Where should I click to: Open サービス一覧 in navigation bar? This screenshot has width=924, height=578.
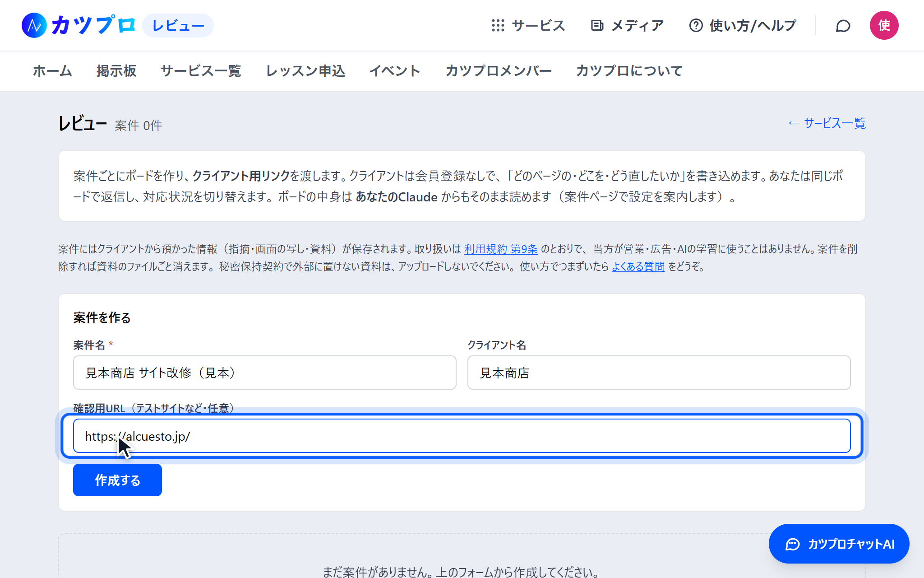click(201, 71)
